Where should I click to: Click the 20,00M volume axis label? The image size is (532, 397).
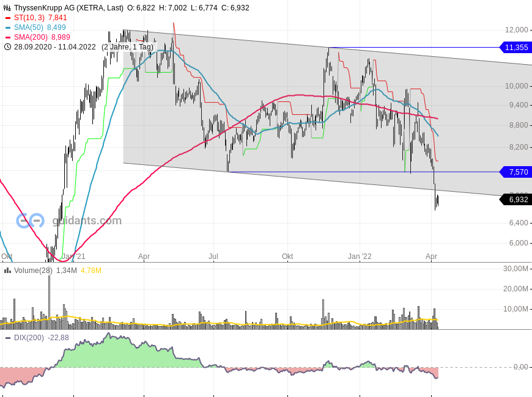(515, 289)
